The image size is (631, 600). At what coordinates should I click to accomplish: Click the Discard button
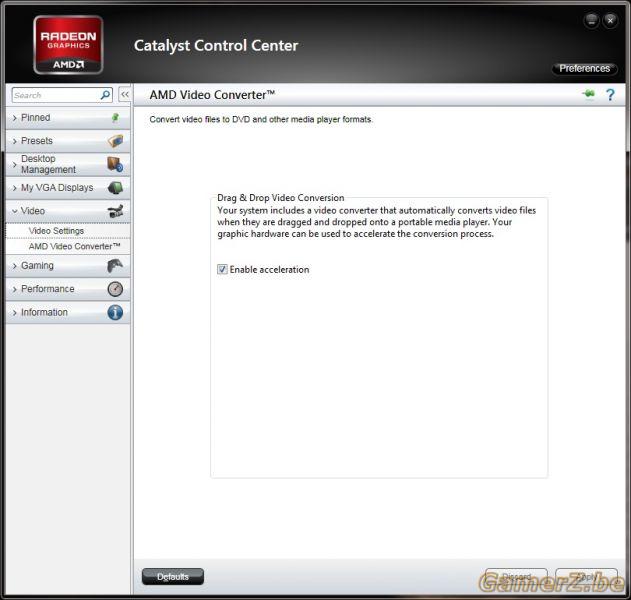(516, 577)
